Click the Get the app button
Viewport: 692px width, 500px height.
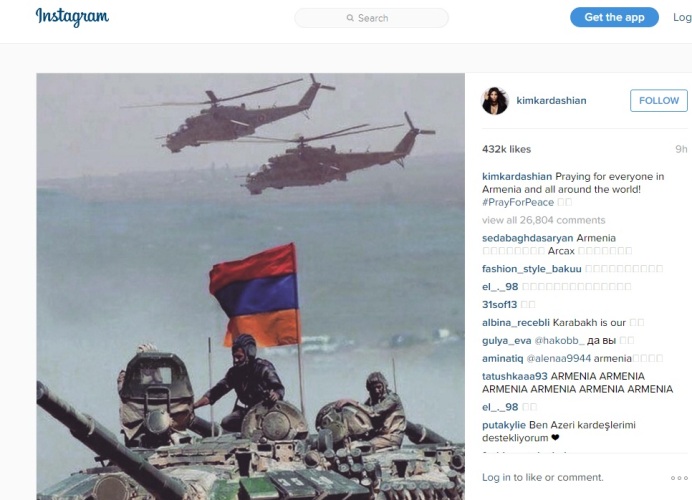[x=614, y=17]
